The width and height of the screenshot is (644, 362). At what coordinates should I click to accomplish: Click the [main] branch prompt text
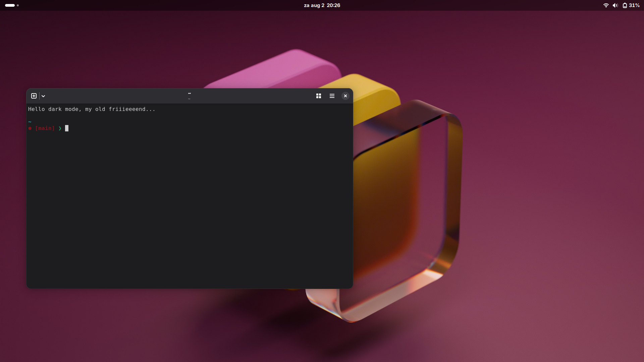pos(45,128)
